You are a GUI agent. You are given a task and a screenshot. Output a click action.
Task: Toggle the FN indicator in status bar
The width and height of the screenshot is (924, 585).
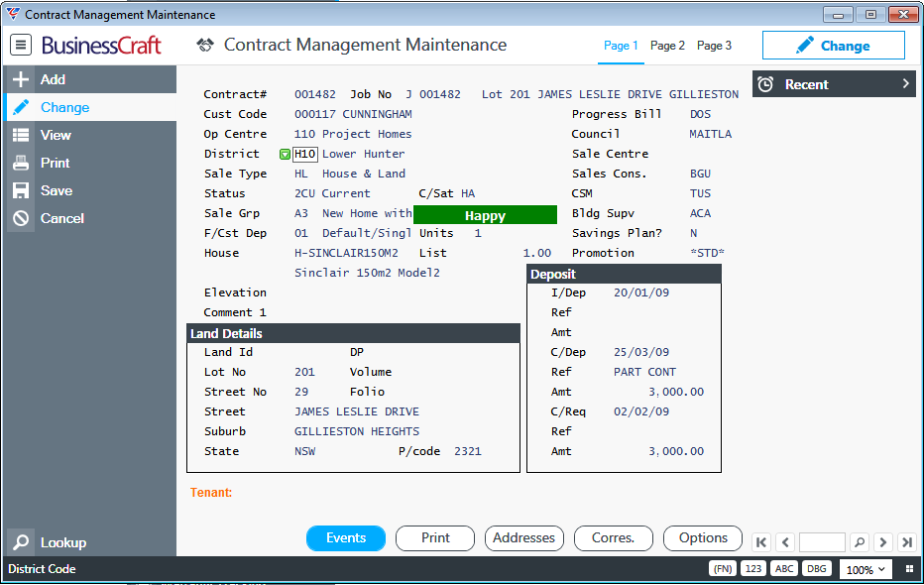(723, 568)
